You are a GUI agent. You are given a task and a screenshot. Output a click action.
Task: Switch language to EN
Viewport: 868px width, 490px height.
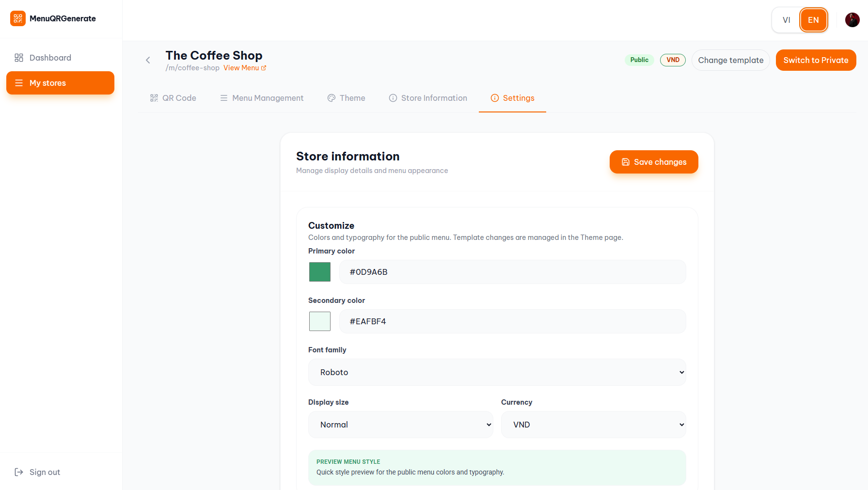pos(813,20)
